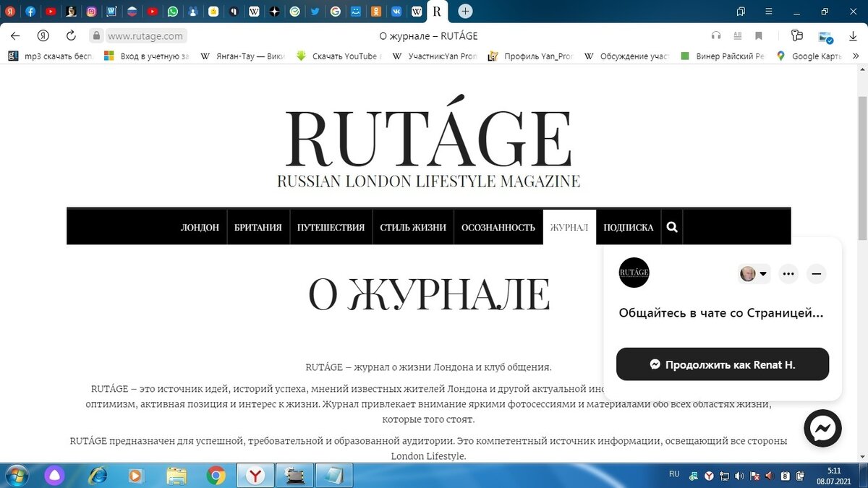Viewport: 868px width, 488px height.
Task: Switch to the VK browser tab
Action: coord(397,12)
